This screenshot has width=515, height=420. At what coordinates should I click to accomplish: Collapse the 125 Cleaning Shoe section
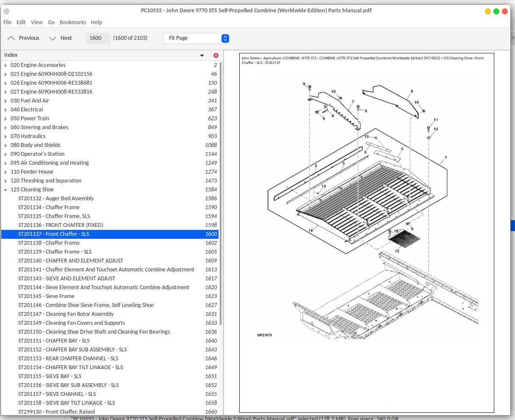(6, 190)
